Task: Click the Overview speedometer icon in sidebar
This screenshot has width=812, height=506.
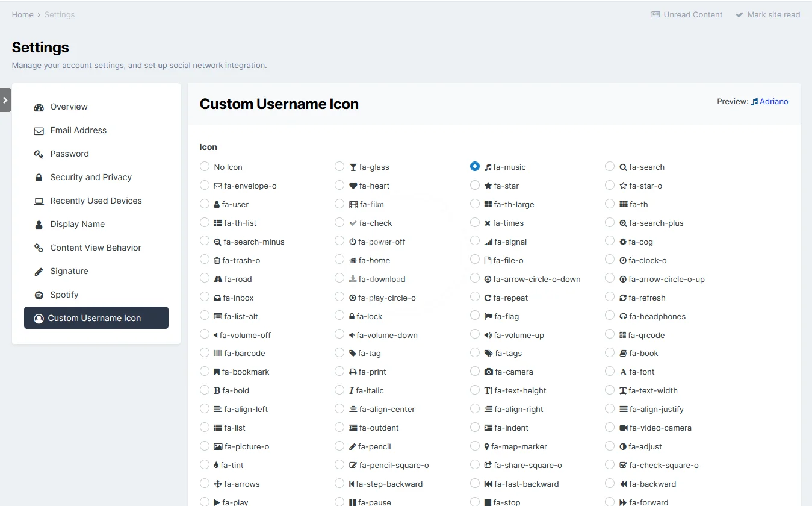Action: pyautogui.click(x=39, y=107)
